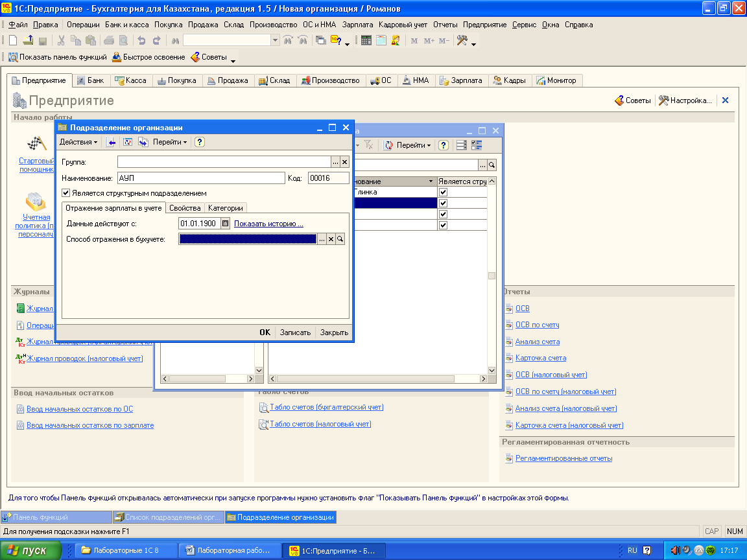
Task: Click Закрыть button in dialog
Action: click(334, 332)
